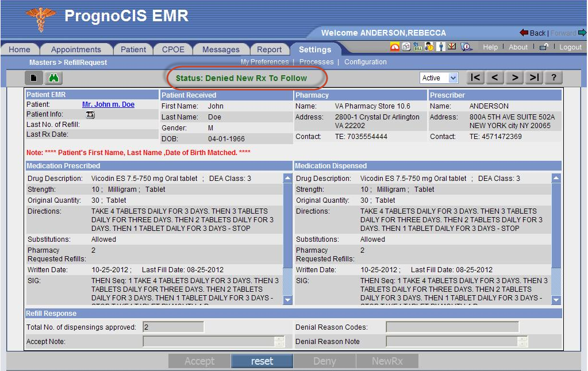Click the reset button
Viewport: 588px width, 371px height.
point(262,361)
